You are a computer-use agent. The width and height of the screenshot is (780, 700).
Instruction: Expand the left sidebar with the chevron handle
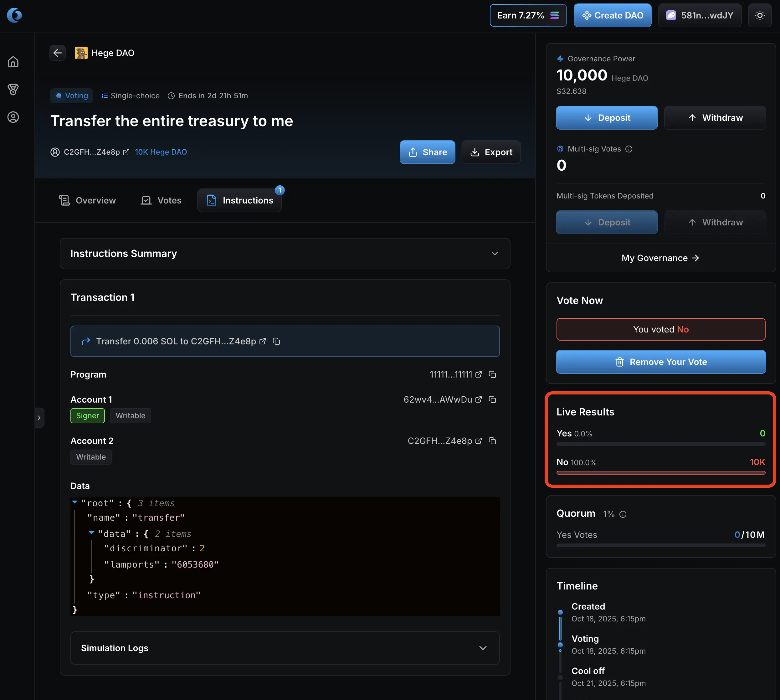pos(39,418)
